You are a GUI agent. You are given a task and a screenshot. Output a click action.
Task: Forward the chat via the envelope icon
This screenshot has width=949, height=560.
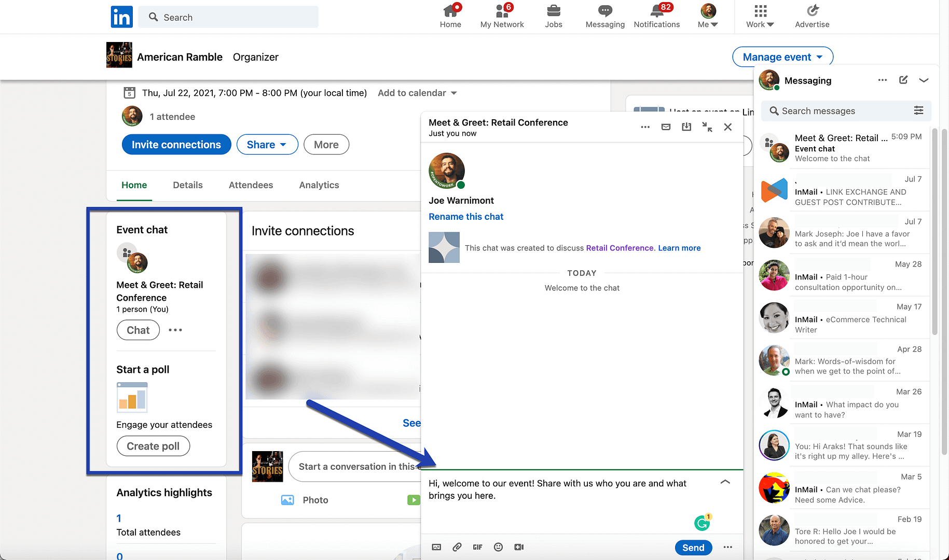[x=666, y=127]
